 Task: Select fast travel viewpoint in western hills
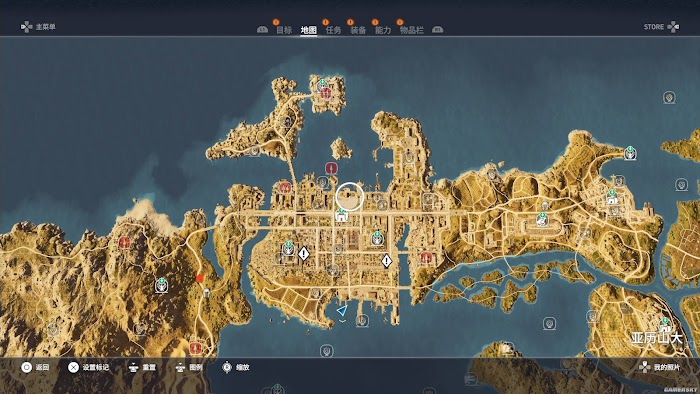point(161,285)
